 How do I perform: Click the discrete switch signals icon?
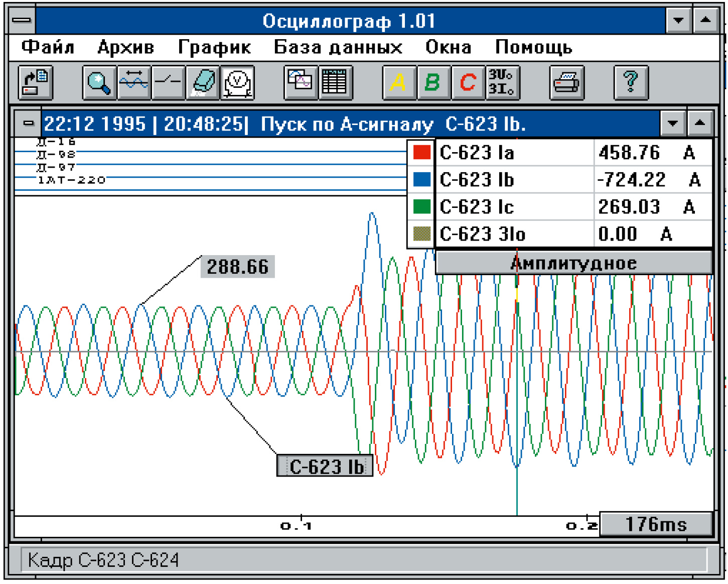(168, 82)
